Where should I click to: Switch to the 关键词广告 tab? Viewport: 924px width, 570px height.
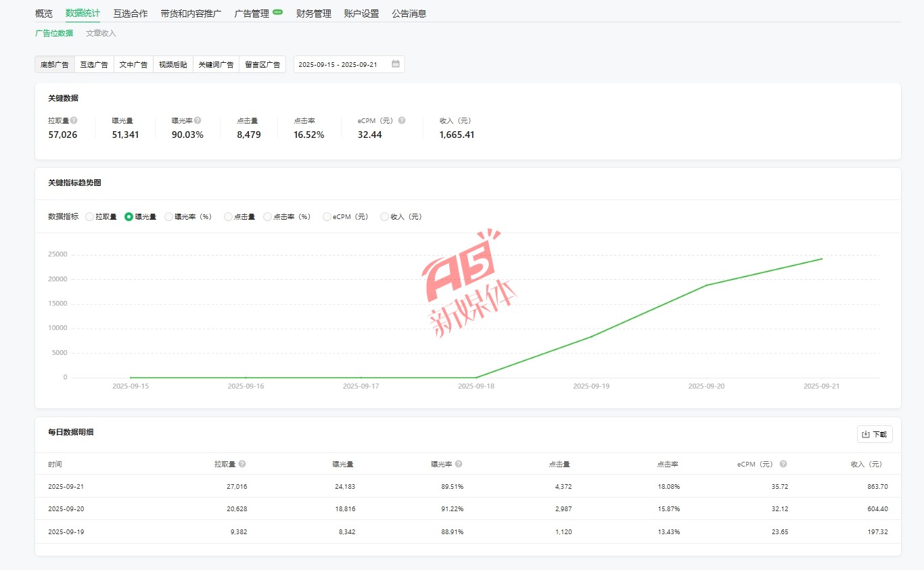[x=216, y=65]
